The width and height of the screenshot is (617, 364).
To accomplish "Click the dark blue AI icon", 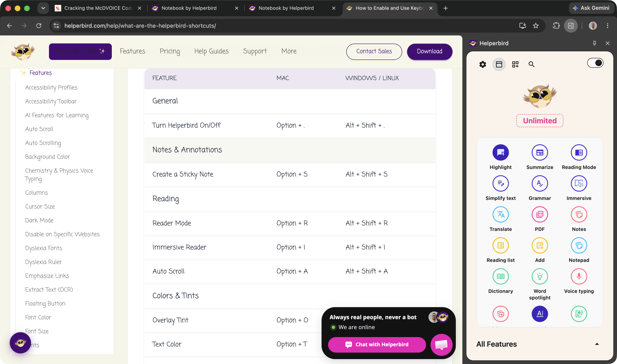I will 540,314.
